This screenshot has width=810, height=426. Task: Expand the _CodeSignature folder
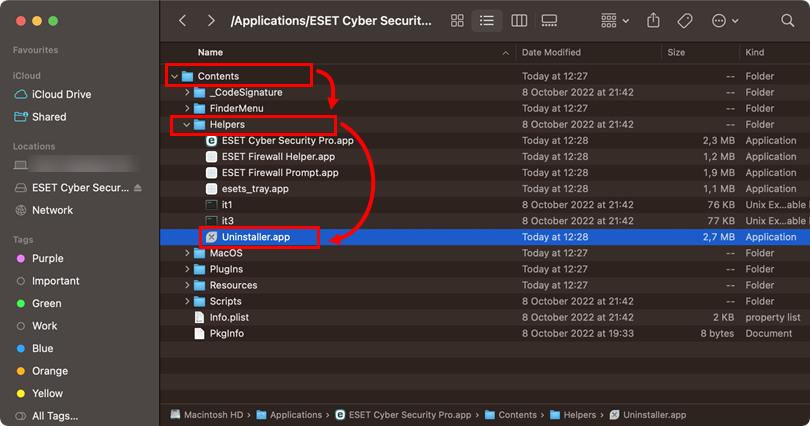187,92
